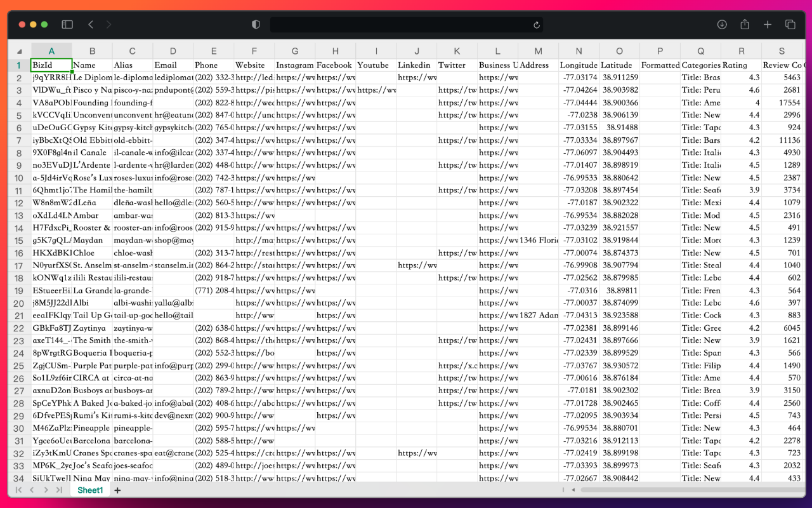Screen dimensions: 812x508
Task: Click the share icon in the toolbar
Action: coord(745,25)
